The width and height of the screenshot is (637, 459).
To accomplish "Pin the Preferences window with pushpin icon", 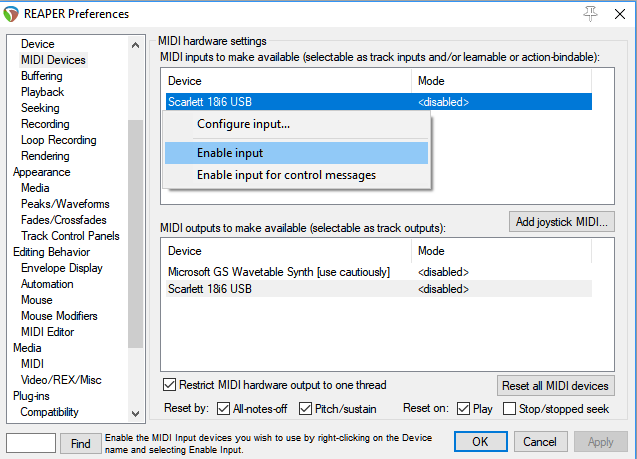I will 590,14.
